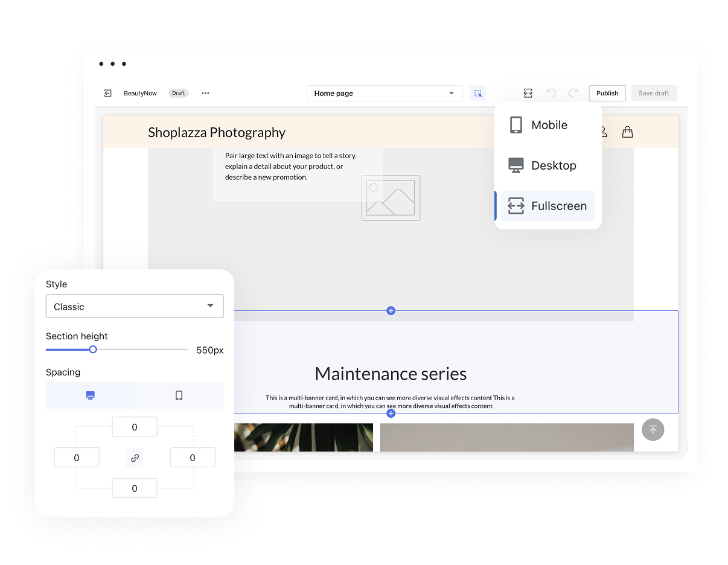Click the Publish button
The width and height of the screenshot is (728, 565).
(x=607, y=93)
